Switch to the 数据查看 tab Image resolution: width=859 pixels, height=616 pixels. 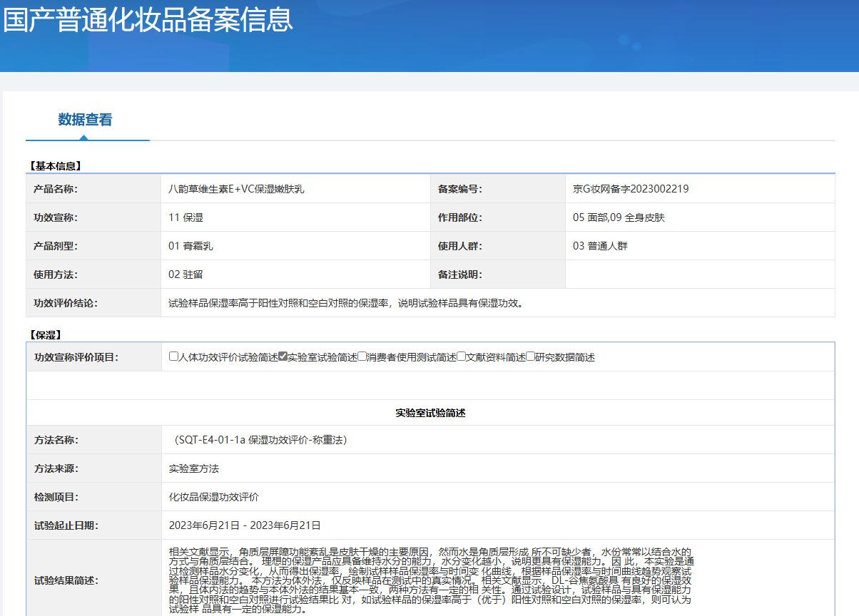(x=85, y=120)
